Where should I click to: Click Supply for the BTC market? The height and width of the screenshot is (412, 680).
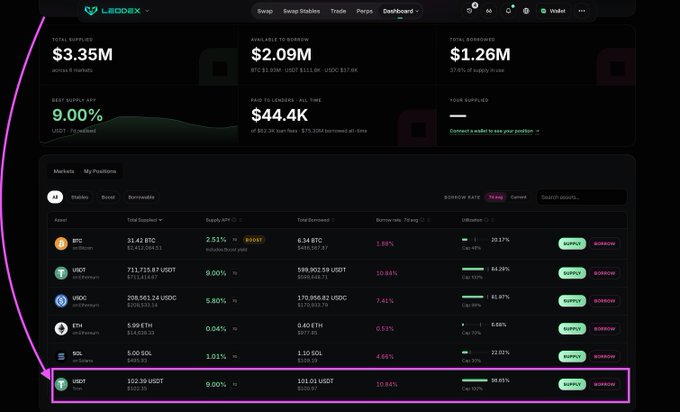[x=572, y=244]
